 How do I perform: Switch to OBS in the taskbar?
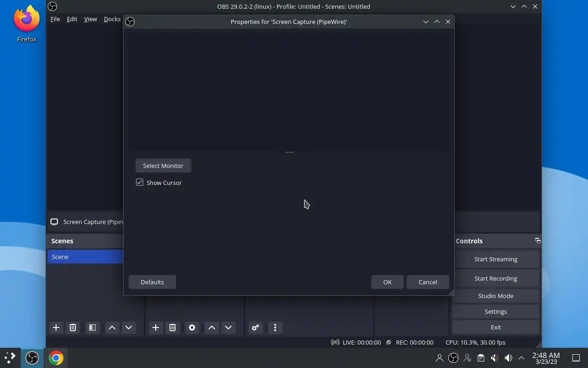tap(32, 358)
